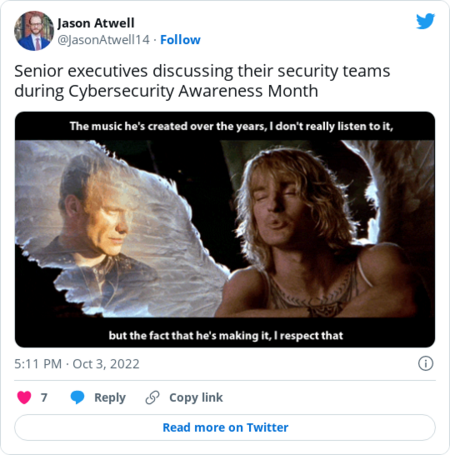The image size is (450, 455).
Task: Click the black area left of the top caption
Action: (42, 126)
